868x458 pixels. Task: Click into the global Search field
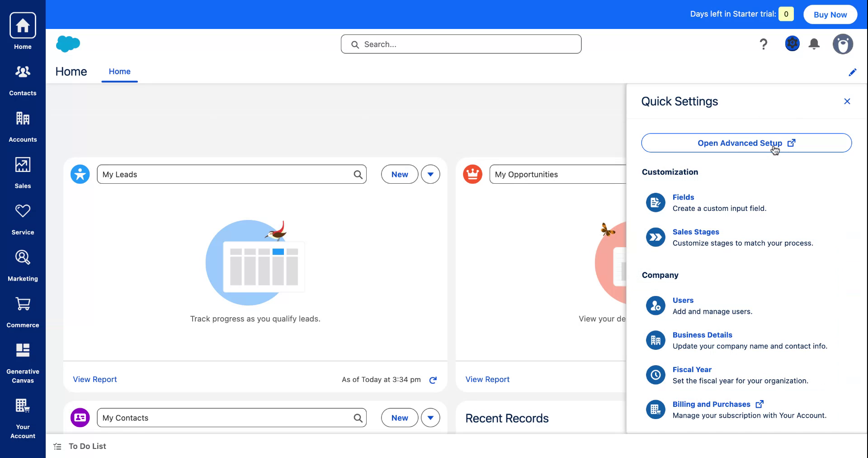tap(461, 44)
